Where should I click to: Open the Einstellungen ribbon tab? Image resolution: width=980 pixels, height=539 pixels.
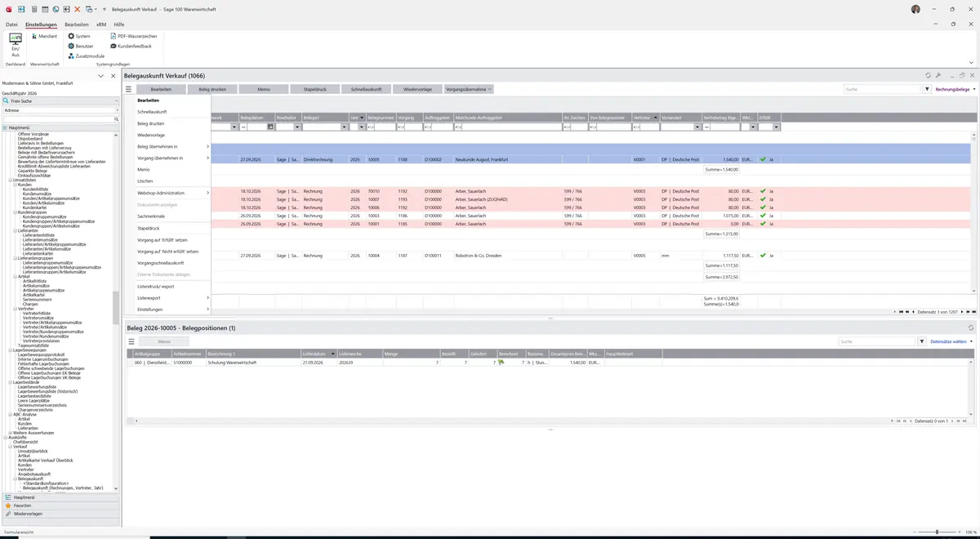coord(41,24)
